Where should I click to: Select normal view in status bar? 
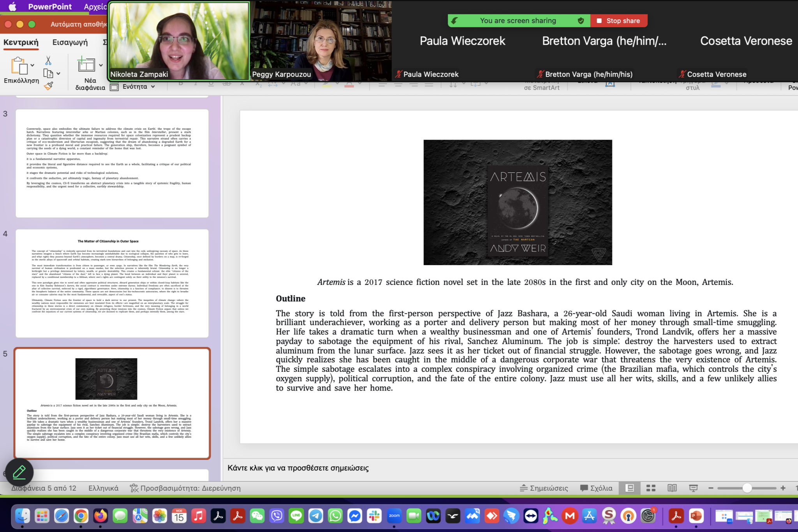click(x=630, y=488)
